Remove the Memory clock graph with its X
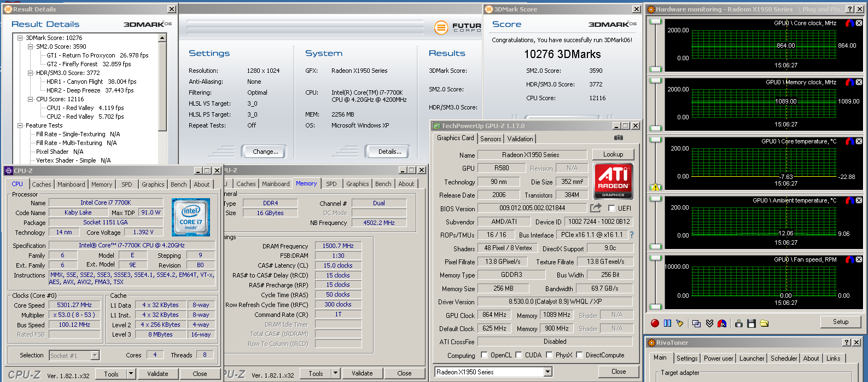 tap(859, 82)
